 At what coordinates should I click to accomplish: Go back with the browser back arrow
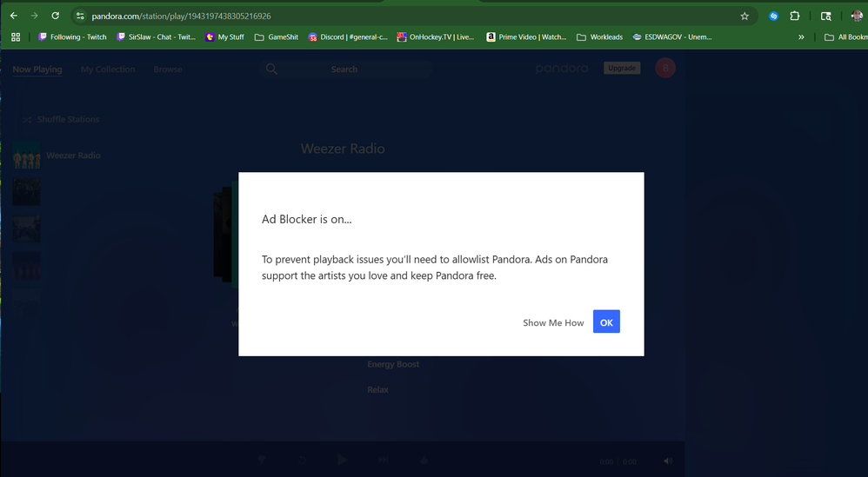coord(14,16)
